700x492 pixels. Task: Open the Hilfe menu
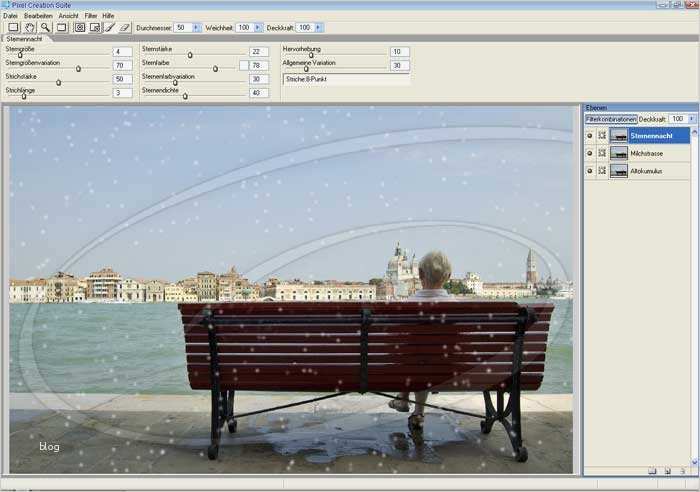click(108, 16)
